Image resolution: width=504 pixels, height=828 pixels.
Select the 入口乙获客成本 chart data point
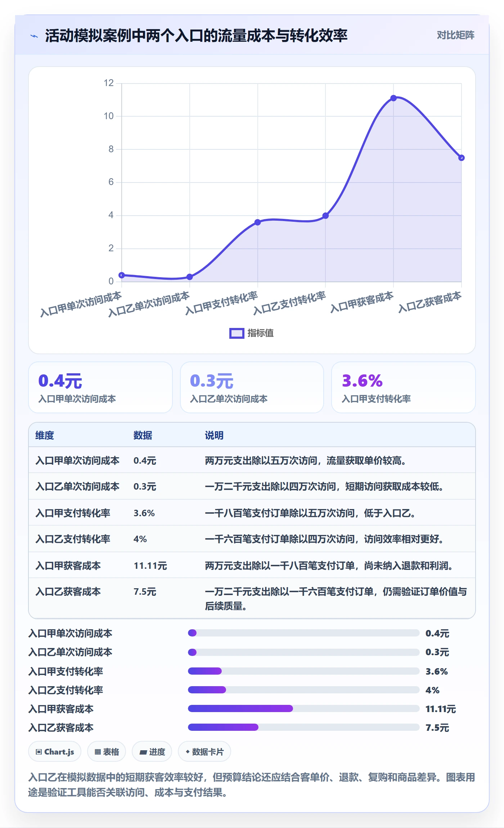[x=462, y=158]
